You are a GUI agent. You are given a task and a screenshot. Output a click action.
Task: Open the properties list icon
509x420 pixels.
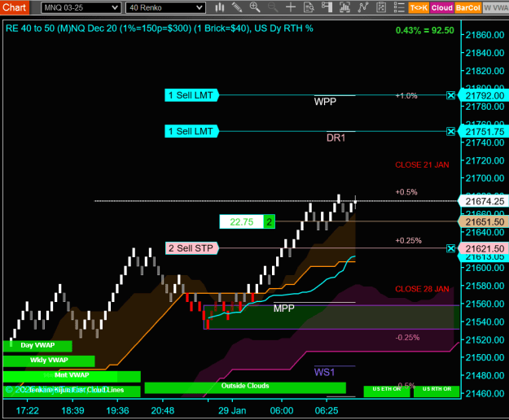pos(399,7)
